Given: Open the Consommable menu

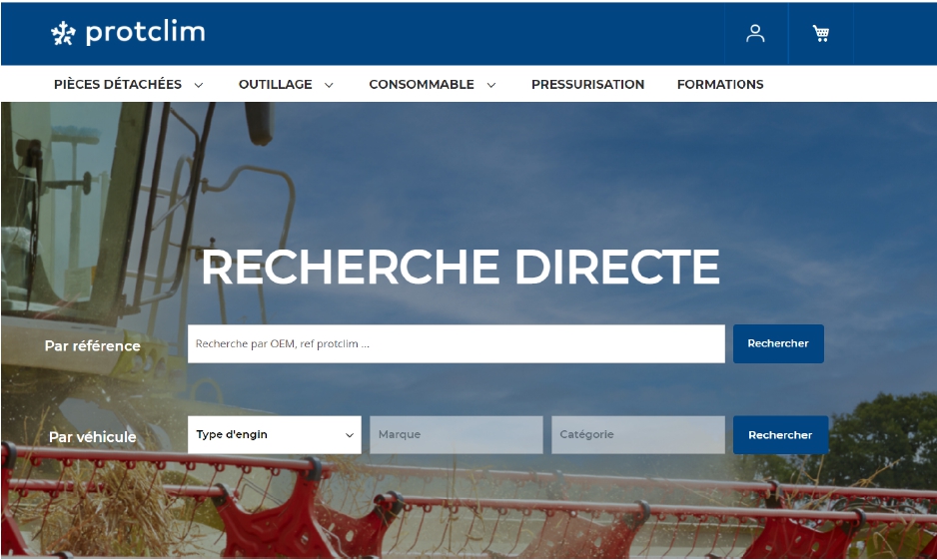Looking at the screenshot, I should 422,84.
